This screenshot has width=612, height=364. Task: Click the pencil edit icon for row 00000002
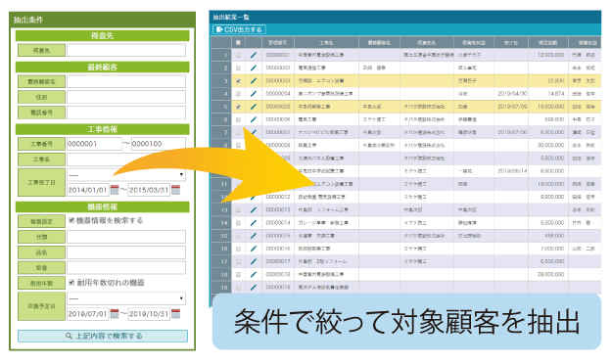pyautogui.click(x=254, y=68)
